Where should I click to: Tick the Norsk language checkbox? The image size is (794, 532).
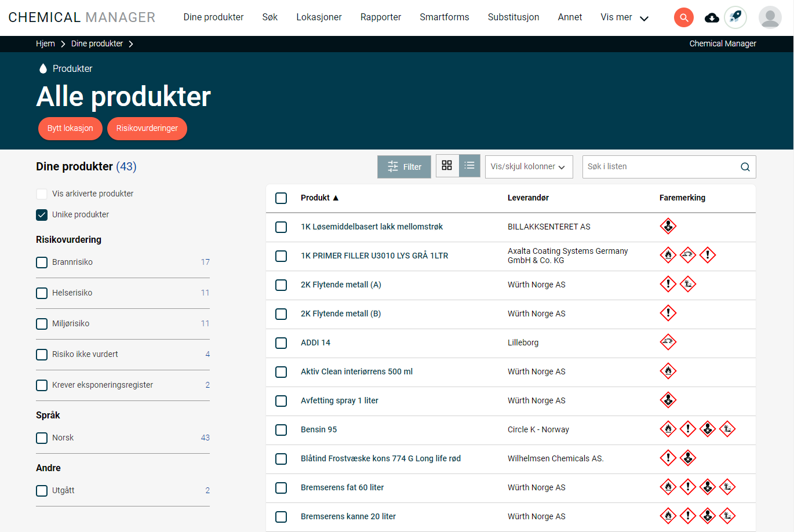42,438
